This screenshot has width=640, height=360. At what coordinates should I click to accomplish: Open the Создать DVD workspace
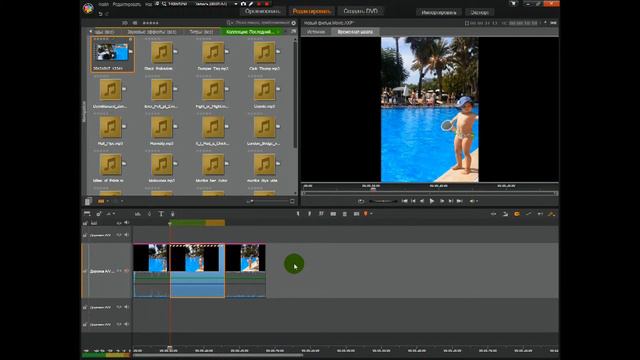[x=361, y=11]
